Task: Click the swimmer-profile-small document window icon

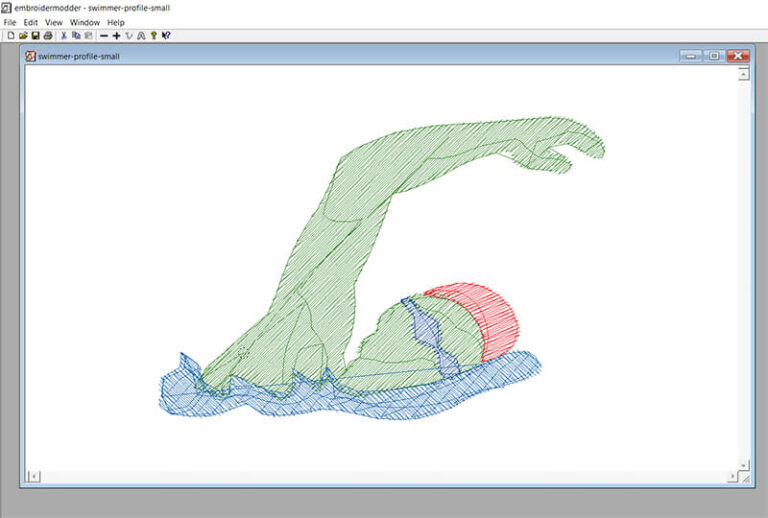Action: 30,56
